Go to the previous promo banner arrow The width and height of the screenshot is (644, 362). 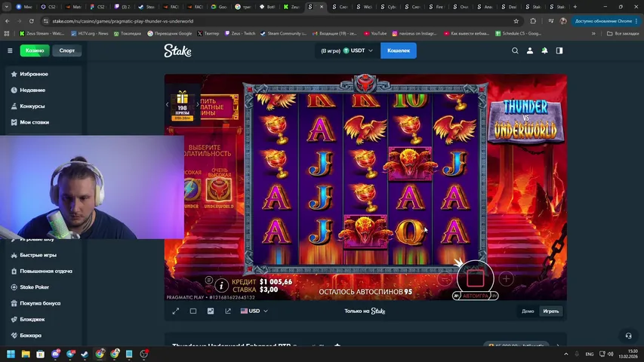click(167, 104)
